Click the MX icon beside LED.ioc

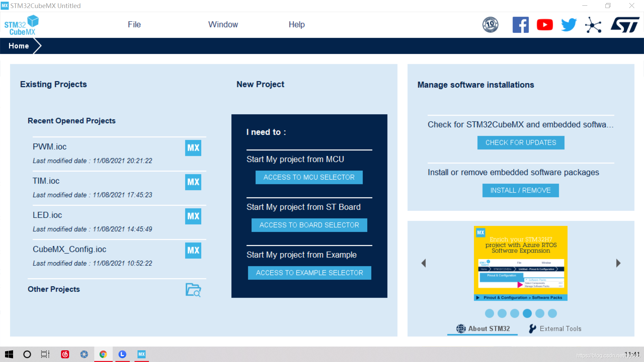pyautogui.click(x=193, y=216)
